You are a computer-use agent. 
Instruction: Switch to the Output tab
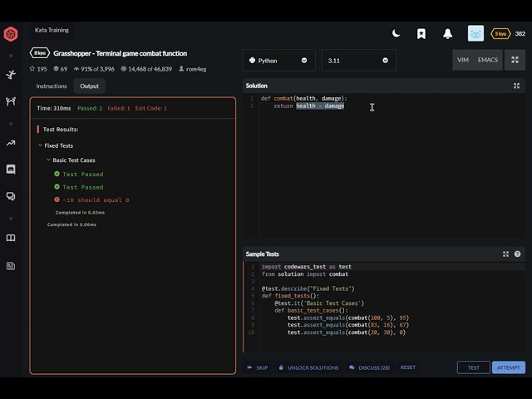(89, 86)
